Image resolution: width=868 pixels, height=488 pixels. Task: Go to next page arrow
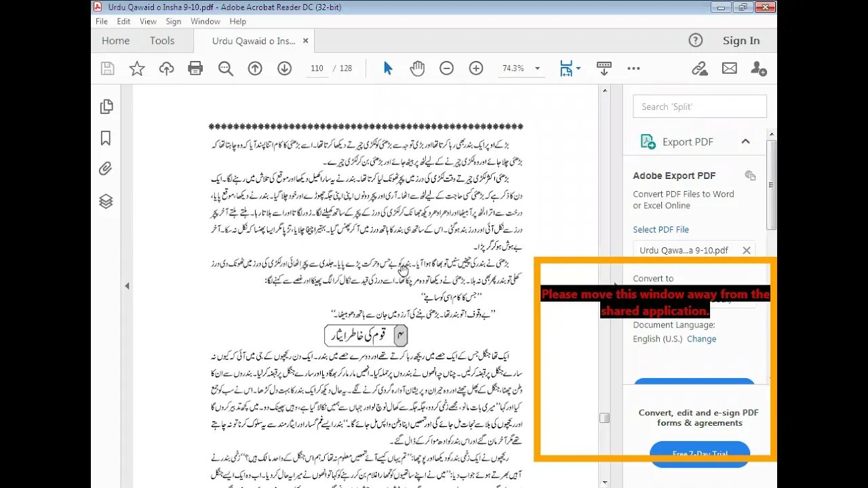point(284,68)
